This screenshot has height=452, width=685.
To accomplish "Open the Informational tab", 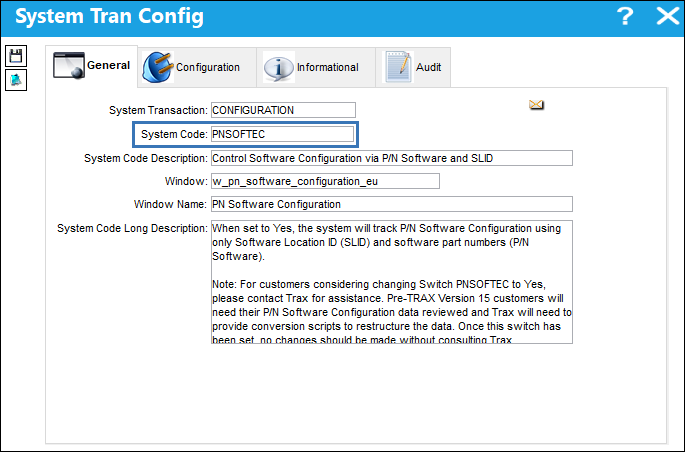I will click(x=316, y=67).
